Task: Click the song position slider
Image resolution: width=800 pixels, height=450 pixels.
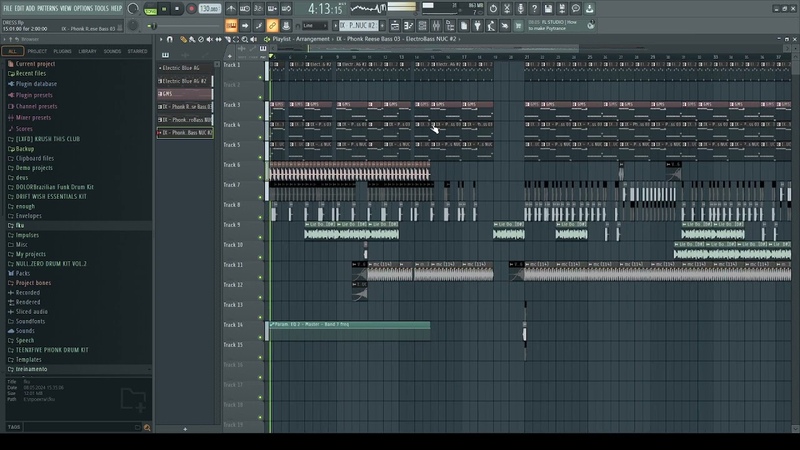Action: 184,26
